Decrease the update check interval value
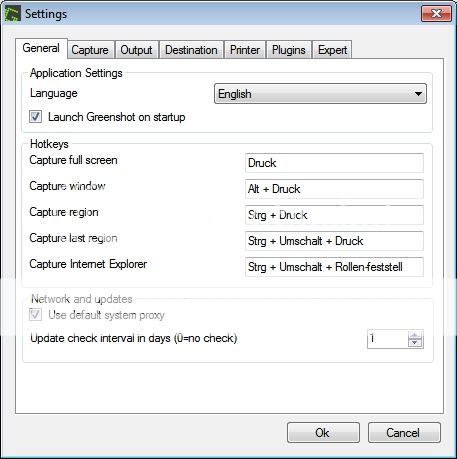 click(x=415, y=343)
